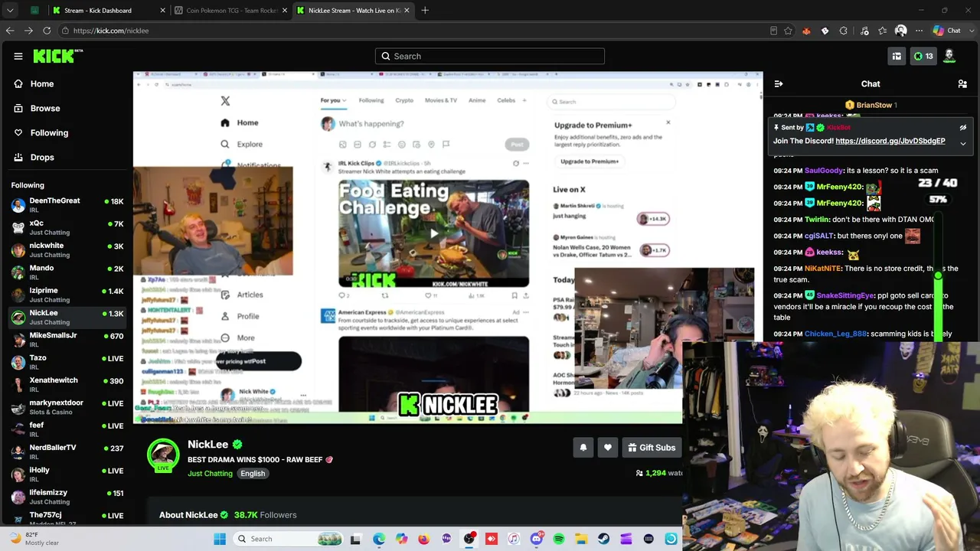Open MikeSmallsJr's channel from Following
This screenshot has height=551, width=980.
67,340
